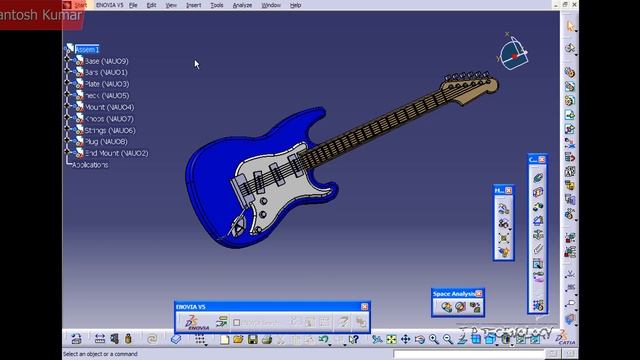Click the command input field in status bar
Image resolution: width=640 pixels, height=360 pixels.
tap(469, 354)
